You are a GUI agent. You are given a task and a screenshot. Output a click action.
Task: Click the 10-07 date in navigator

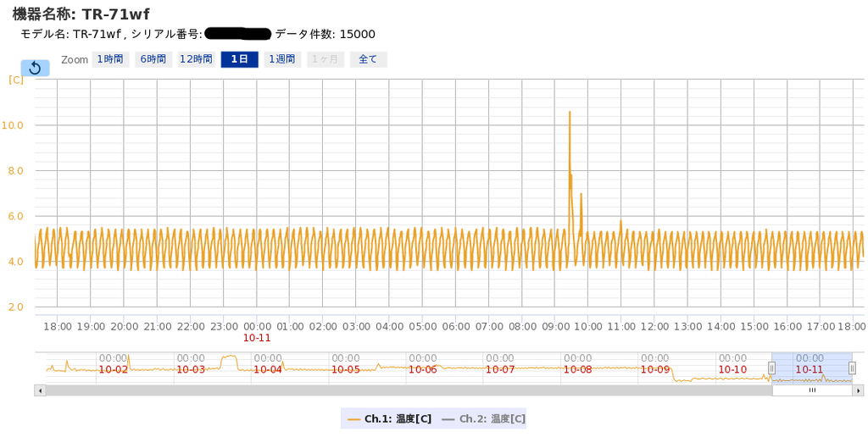coord(500,369)
